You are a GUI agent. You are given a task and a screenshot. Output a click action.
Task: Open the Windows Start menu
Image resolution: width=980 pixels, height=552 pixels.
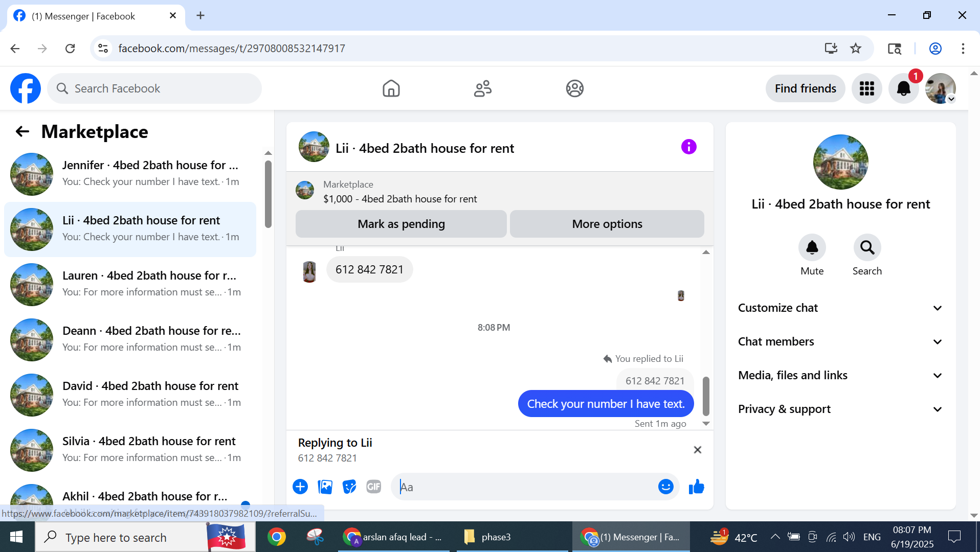(16, 537)
